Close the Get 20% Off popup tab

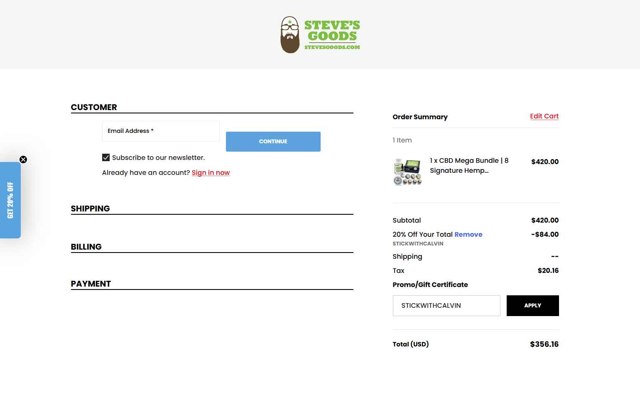23,160
